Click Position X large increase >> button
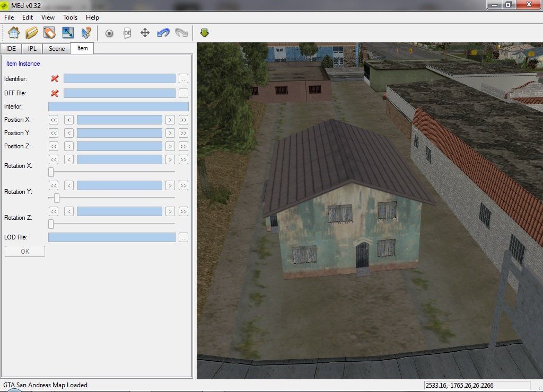The height and width of the screenshot is (392, 543). [183, 120]
